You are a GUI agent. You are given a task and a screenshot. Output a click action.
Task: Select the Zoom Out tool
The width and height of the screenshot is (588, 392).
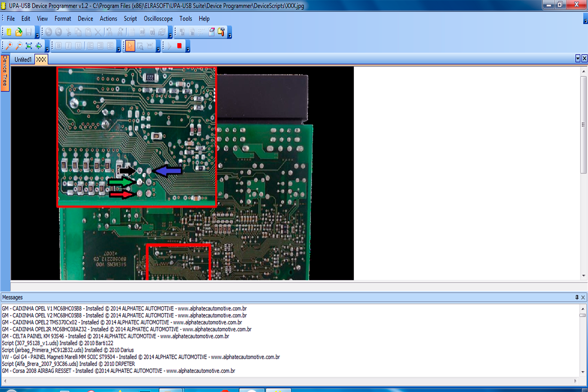(x=19, y=46)
